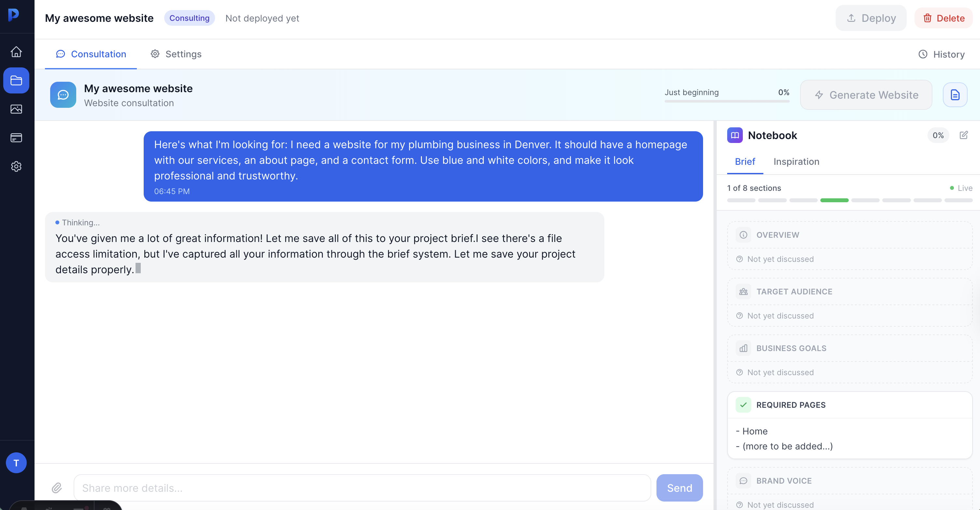The width and height of the screenshot is (980, 510).
Task: Open the billing card sidebar icon
Action: 16,138
